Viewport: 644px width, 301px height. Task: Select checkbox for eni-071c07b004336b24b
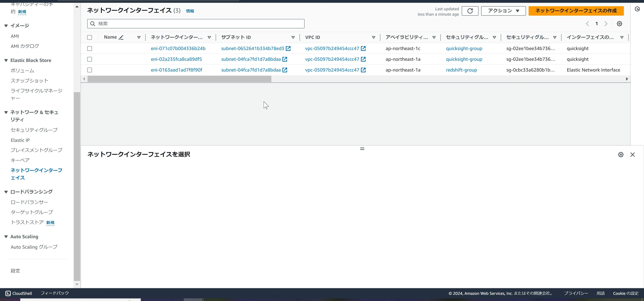click(x=90, y=49)
